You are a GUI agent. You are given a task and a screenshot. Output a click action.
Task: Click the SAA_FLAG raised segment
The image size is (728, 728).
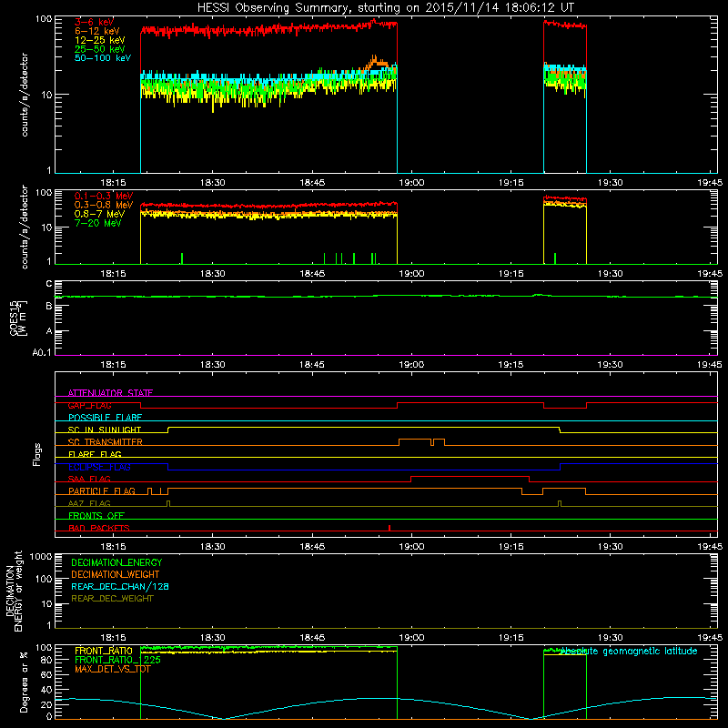(x=470, y=477)
